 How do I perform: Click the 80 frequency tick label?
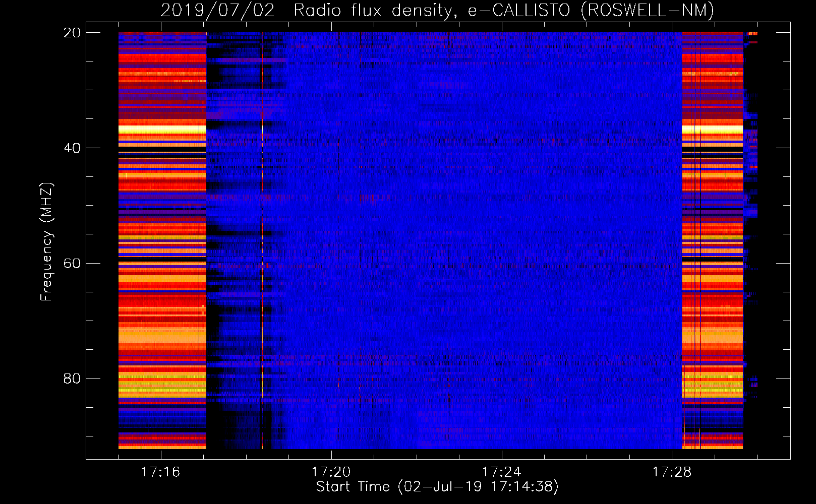point(72,379)
